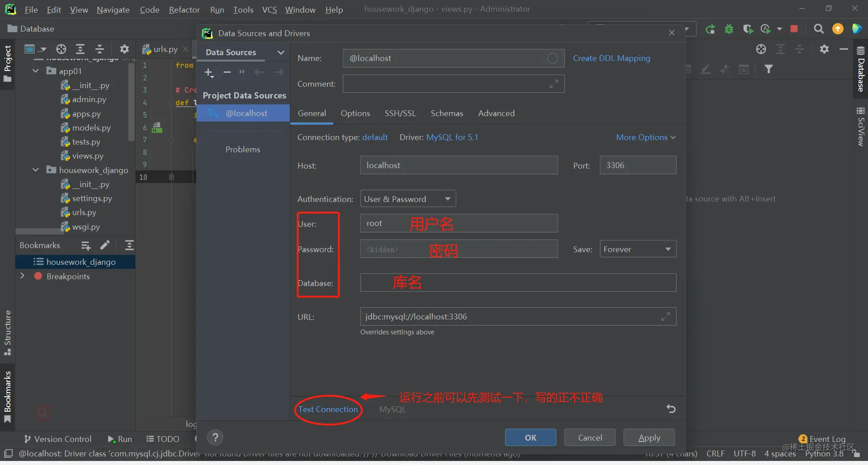Rerun the application green arrow icon

(x=710, y=29)
